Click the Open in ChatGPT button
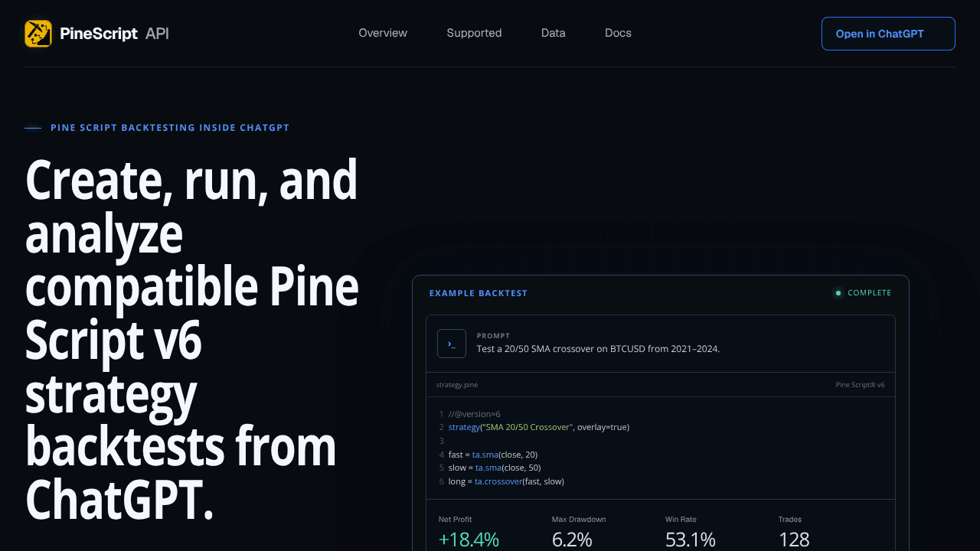980x551 pixels. [x=888, y=34]
